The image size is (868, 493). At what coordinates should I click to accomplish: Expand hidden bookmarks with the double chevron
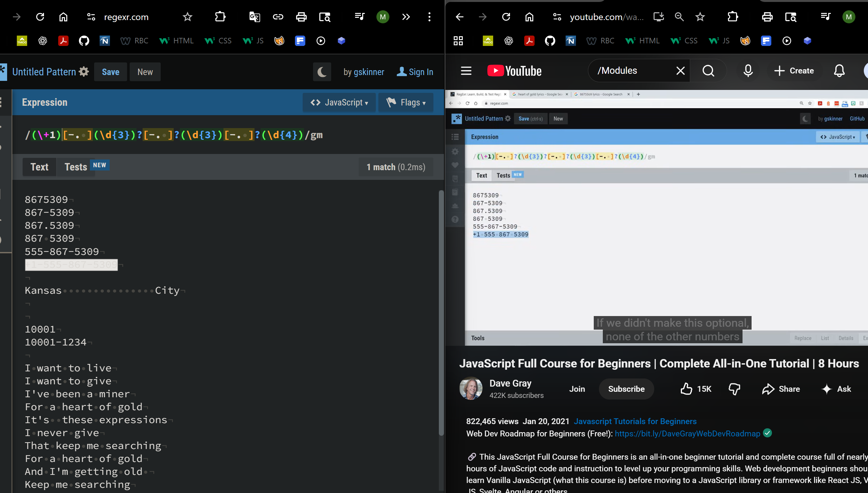[406, 16]
